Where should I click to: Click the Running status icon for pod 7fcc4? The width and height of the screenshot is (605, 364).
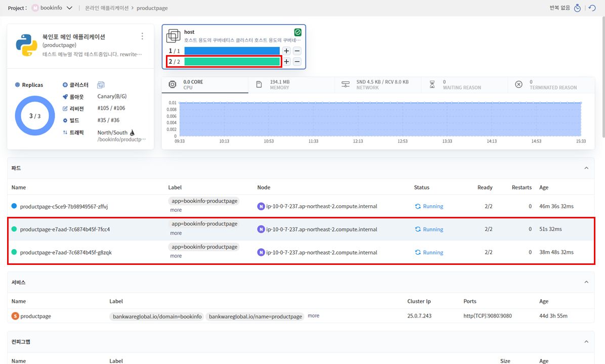[417, 229]
